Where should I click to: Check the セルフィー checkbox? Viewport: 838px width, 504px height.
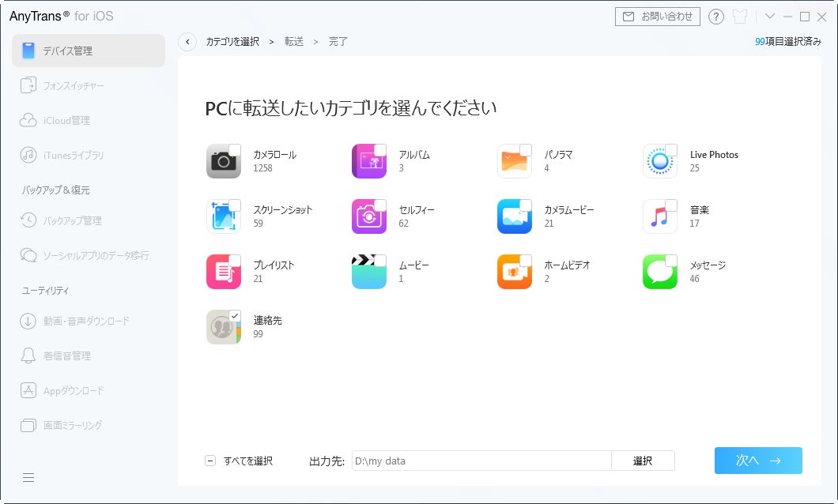(x=380, y=205)
